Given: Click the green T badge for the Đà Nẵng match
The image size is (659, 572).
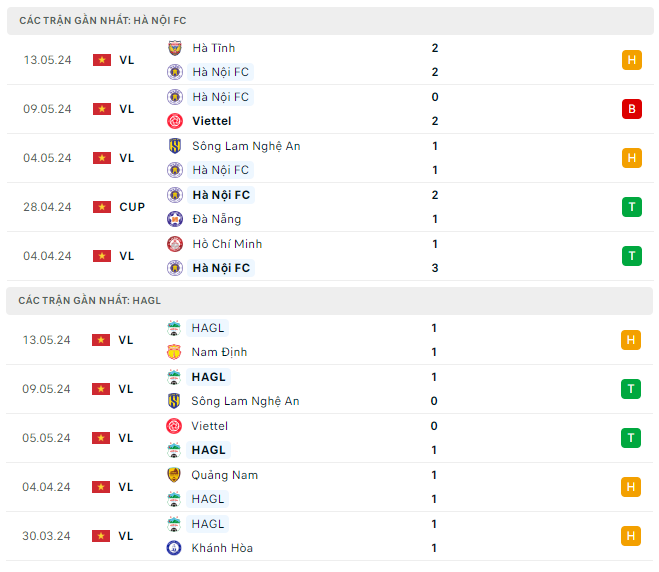Looking at the screenshot, I should [x=631, y=207].
